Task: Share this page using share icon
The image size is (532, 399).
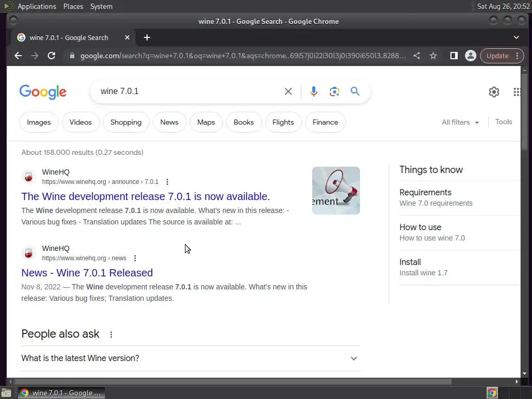Action: 417,56
